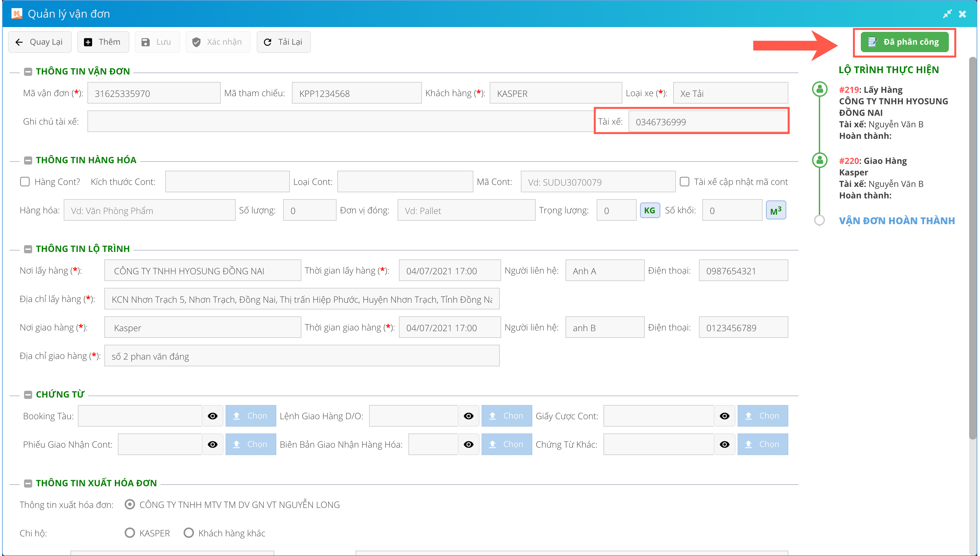Enable the Hàng Cont checkbox

tap(25, 182)
